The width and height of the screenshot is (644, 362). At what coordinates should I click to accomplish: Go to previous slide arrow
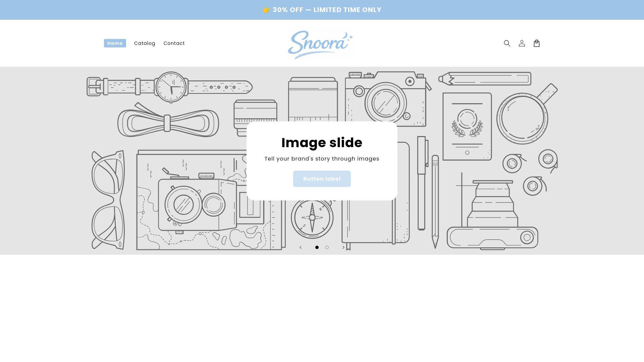tap(301, 247)
